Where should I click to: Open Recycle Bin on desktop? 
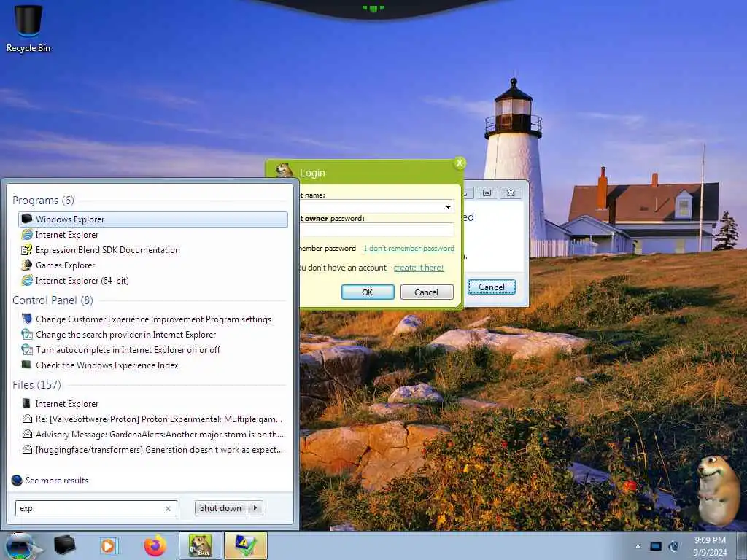tap(28, 28)
